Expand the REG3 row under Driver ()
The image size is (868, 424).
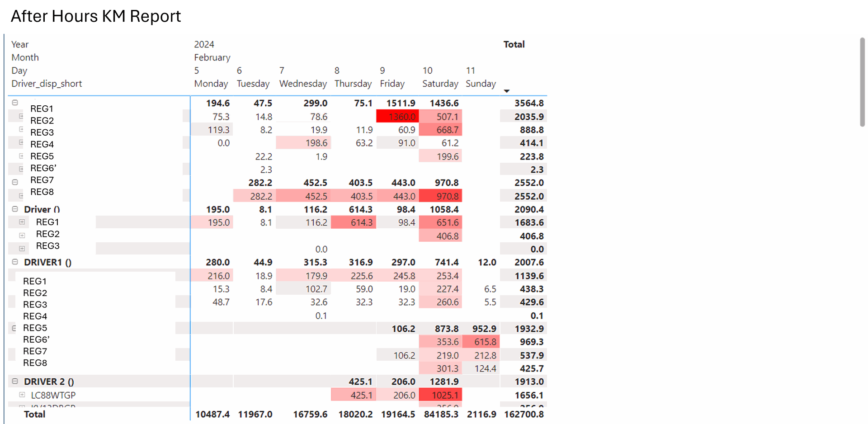point(22,248)
